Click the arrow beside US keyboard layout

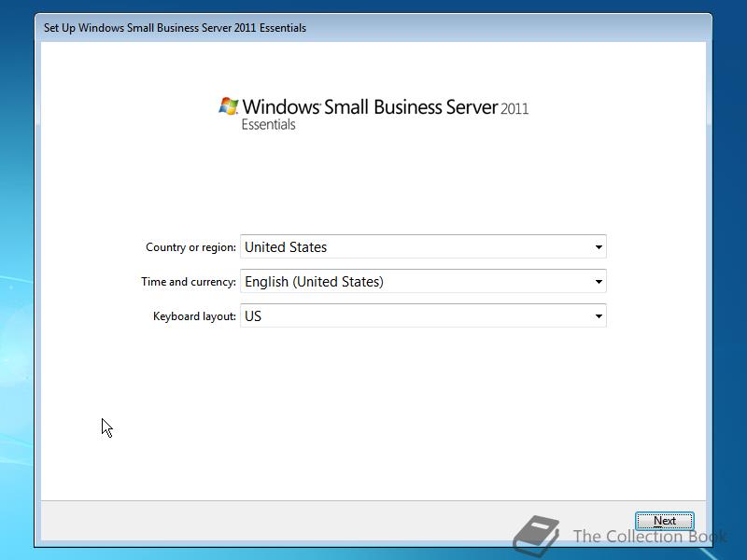tap(599, 316)
